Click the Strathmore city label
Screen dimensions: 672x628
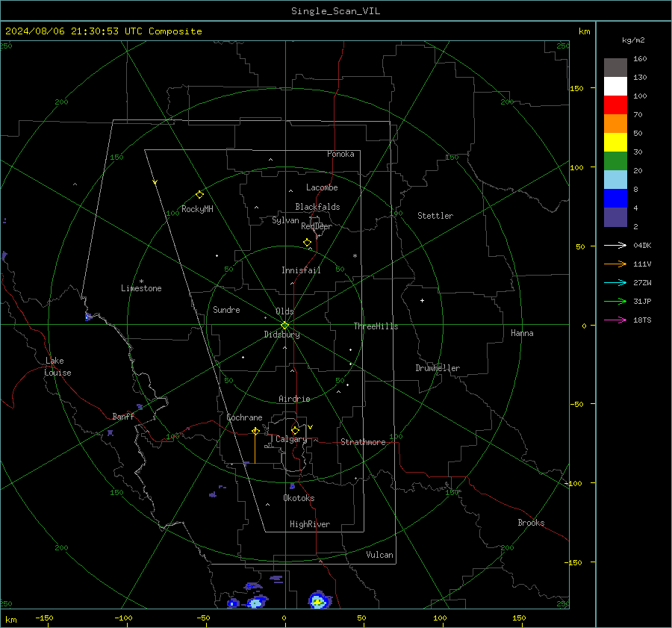point(363,442)
